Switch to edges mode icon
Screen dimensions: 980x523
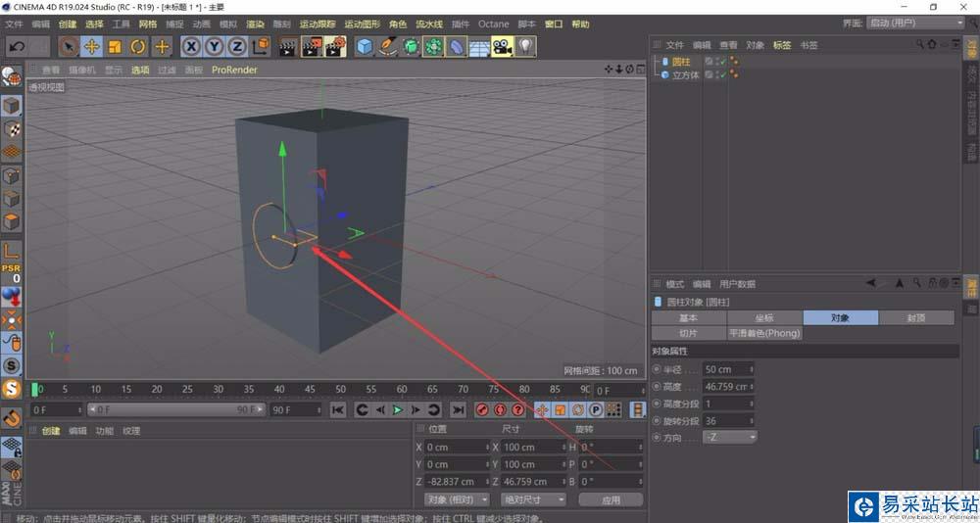coord(11,199)
